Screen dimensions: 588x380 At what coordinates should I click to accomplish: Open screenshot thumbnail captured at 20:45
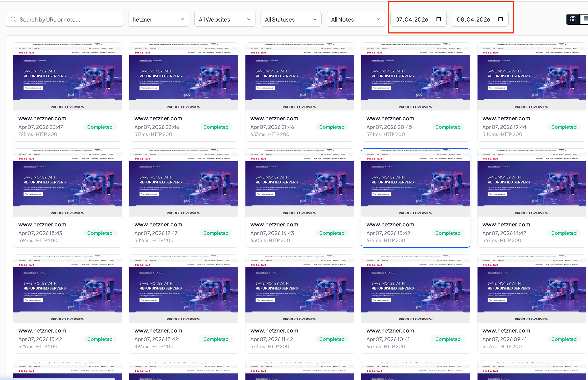pyautogui.click(x=416, y=77)
